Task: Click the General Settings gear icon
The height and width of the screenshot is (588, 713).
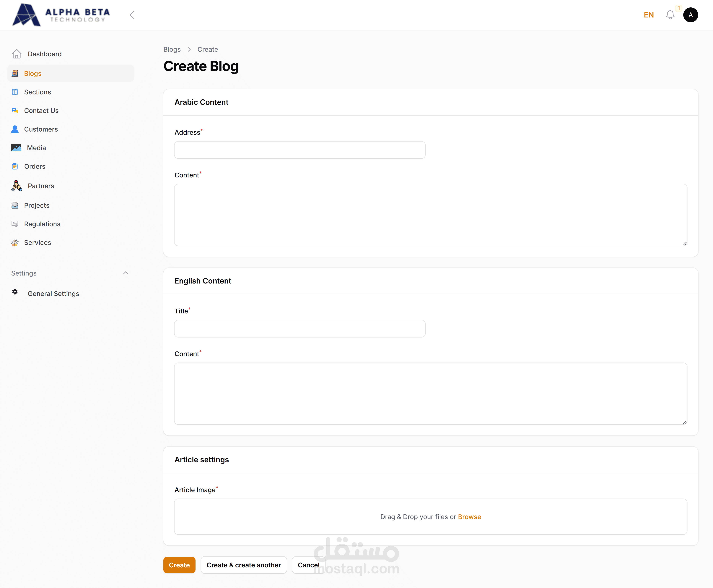Action: 15,292
